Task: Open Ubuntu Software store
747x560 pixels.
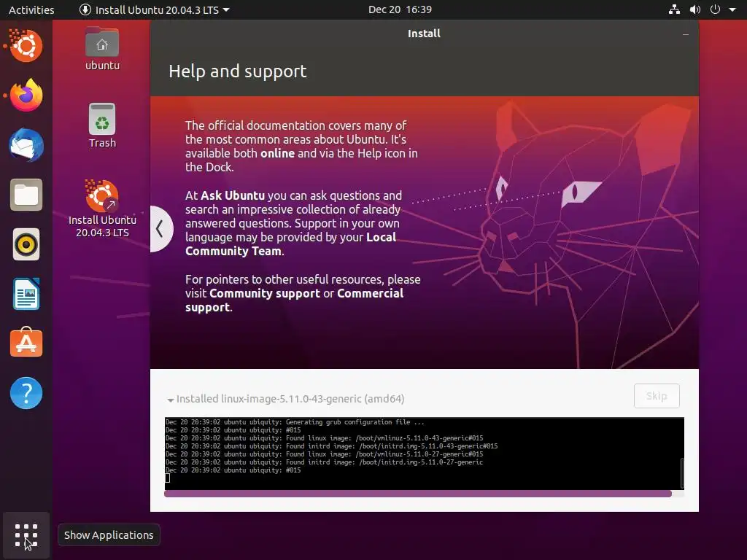Action: coord(26,343)
